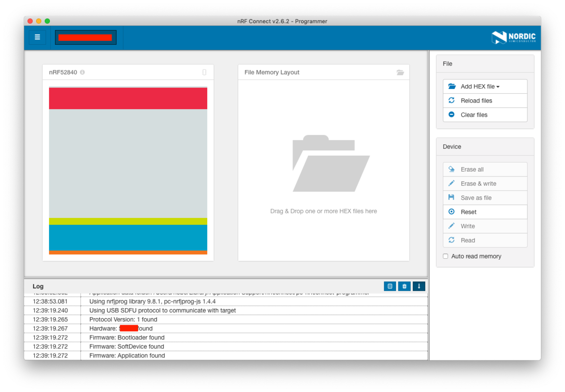Click the Device section header
Screen dimensions: 565x392
click(x=452, y=147)
